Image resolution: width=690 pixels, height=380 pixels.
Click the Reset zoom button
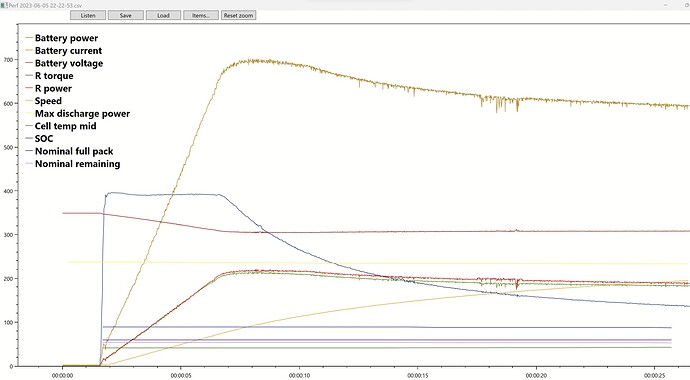click(x=239, y=15)
